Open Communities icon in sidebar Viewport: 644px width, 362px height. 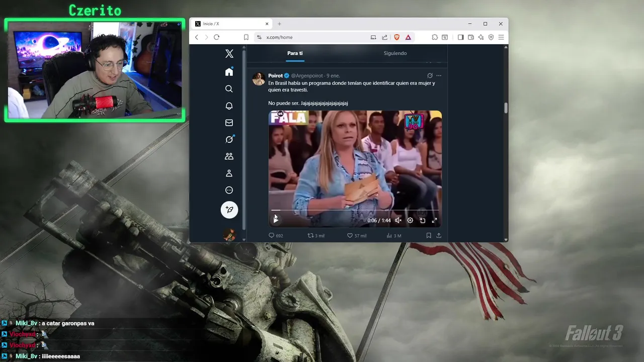click(x=229, y=156)
